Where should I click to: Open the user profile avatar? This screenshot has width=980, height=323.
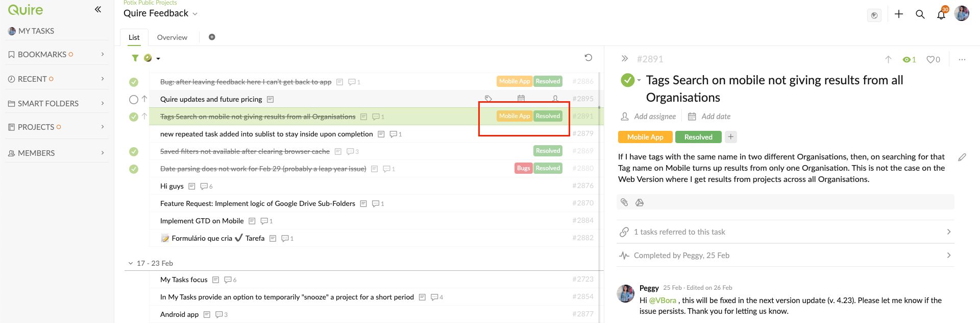pos(962,14)
